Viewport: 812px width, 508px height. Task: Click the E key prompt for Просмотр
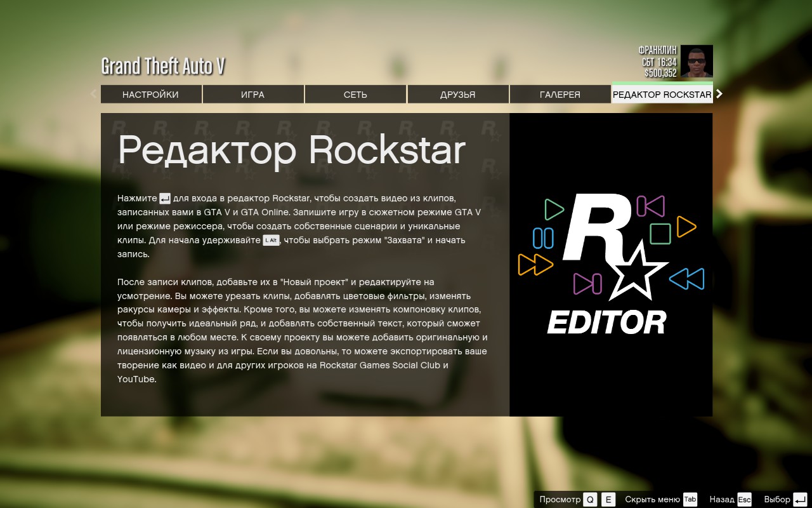608,500
